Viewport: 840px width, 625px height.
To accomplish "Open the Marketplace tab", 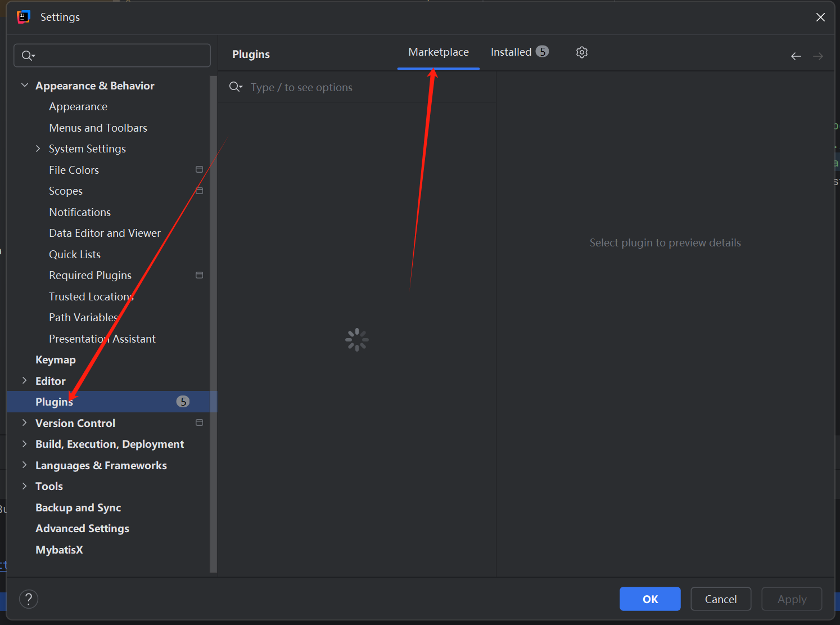I will [439, 52].
